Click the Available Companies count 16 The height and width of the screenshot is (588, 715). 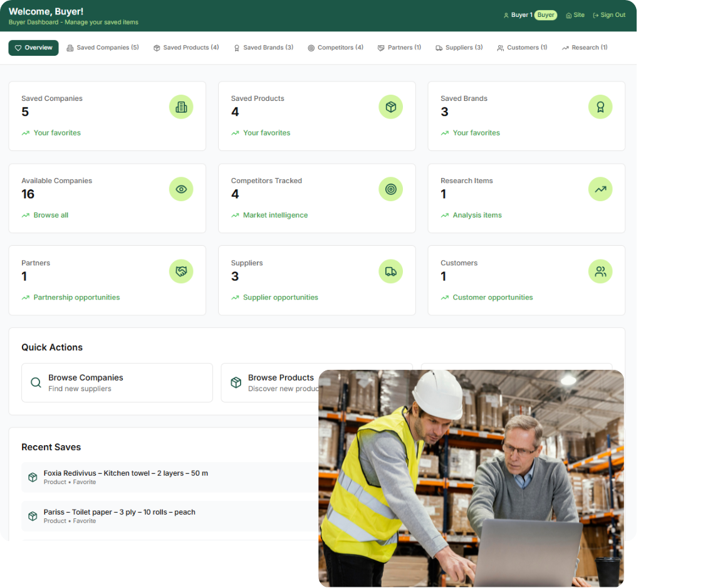[28, 194]
